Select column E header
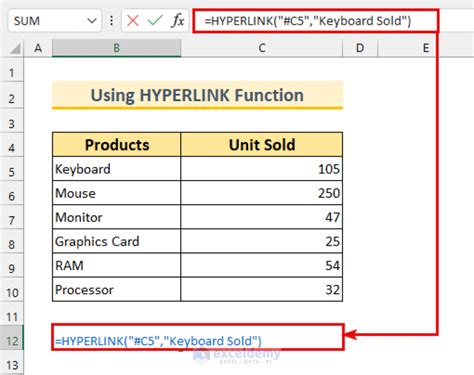Screen dimensions: 474x375 [x=426, y=48]
